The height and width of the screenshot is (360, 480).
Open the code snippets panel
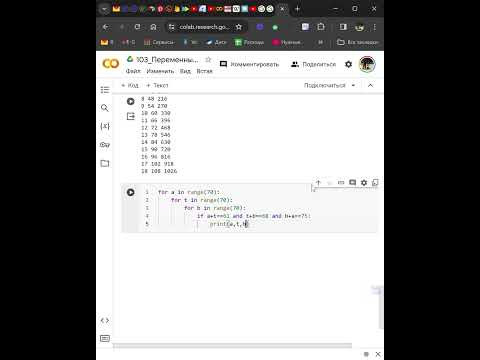[x=105, y=320]
